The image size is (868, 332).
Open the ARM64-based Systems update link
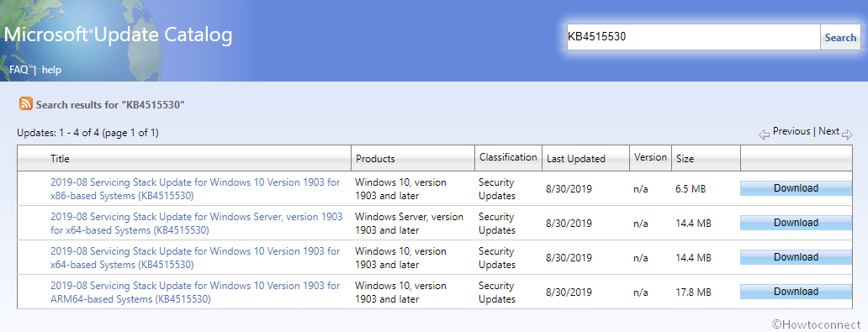(x=195, y=292)
